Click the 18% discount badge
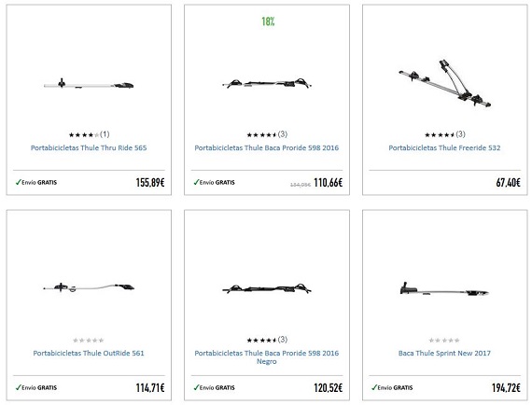Viewport: 532px width, 405px height. tap(268, 21)
